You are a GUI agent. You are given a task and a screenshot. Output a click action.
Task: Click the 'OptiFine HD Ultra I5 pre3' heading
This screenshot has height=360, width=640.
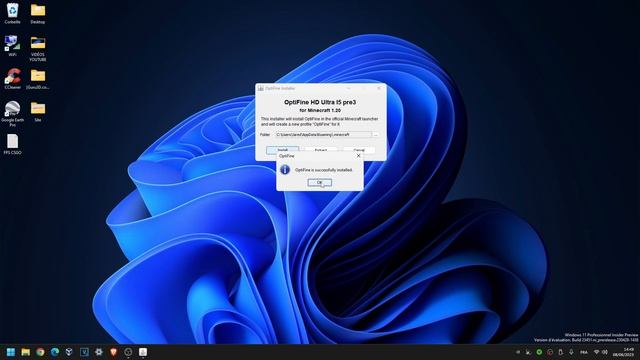coord(320,102)
